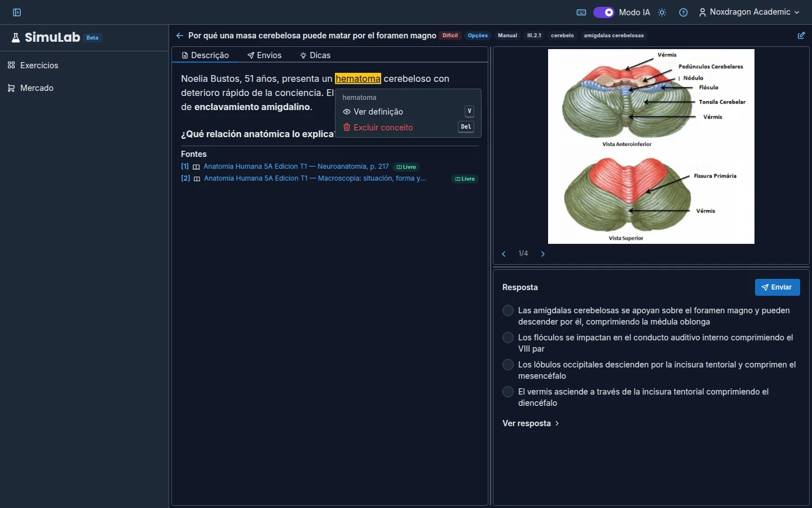Open the Dicas tab

point(315,55)
